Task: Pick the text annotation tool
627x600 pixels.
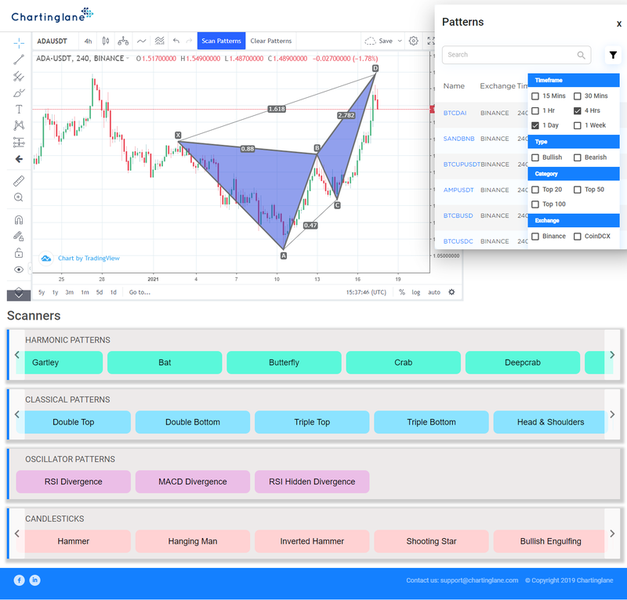Action: (x=19, y=109)
